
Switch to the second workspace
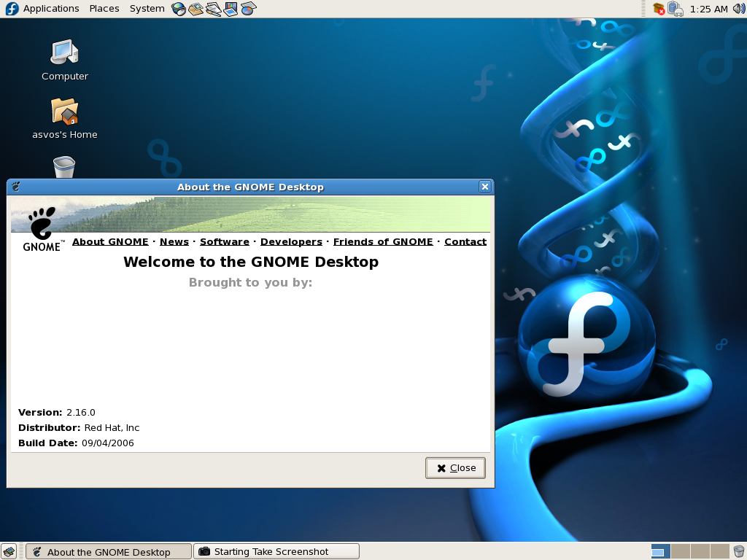click(x=680, y=551)
